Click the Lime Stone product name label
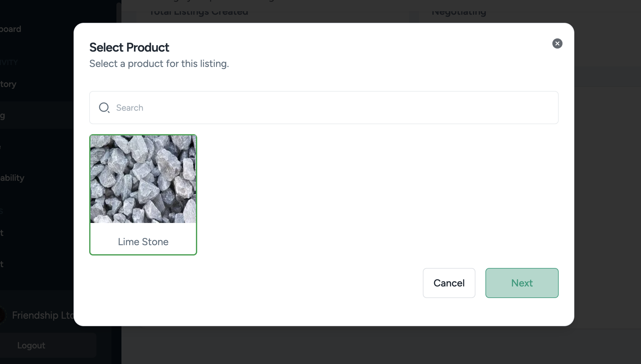Image resolution: width=641 pixels, height=364 pixels. tap(143, 242)
